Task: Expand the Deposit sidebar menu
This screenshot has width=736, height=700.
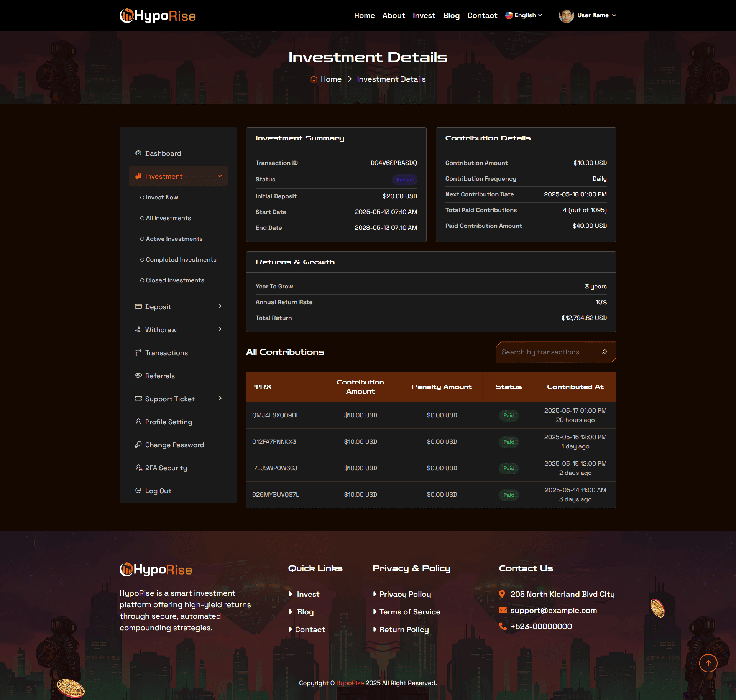Action: click(178, 306)
